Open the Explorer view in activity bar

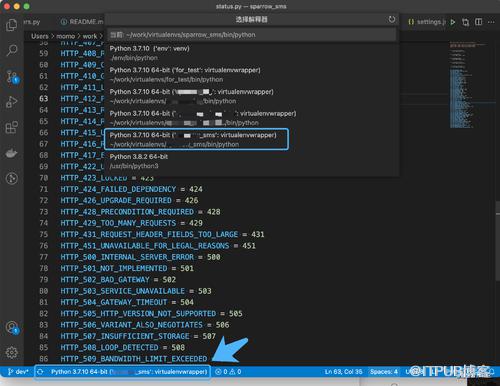click(12, 25)
